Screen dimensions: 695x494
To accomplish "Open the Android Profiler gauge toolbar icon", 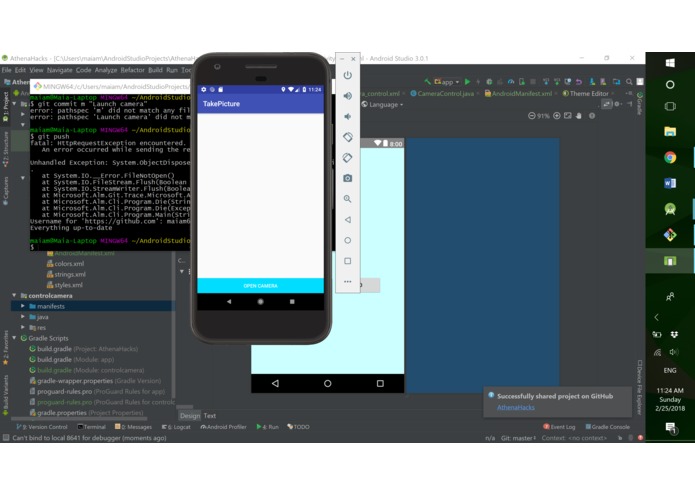I will click(x=511, y=82).
